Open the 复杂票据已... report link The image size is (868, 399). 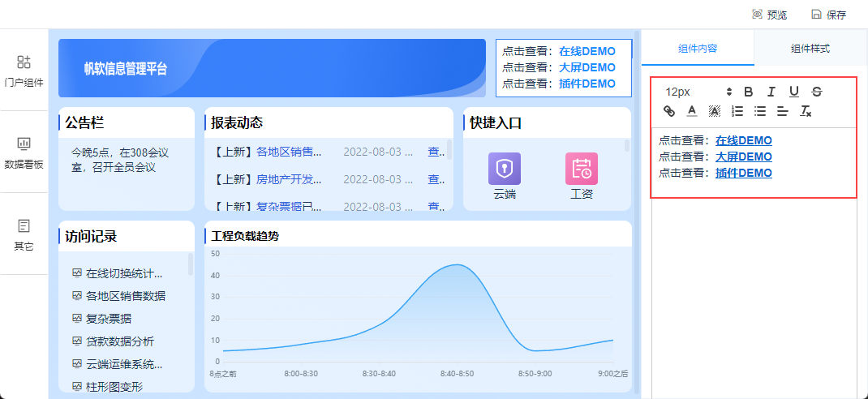pos(289,207)
